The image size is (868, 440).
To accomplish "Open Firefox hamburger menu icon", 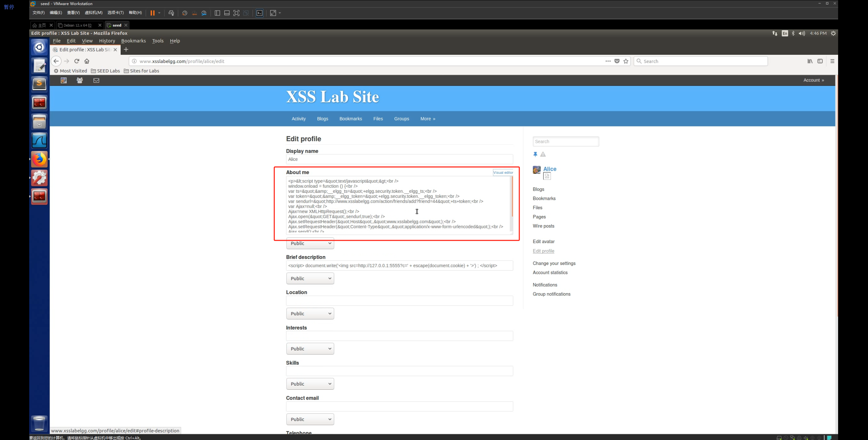I will [x=832, y=61].
